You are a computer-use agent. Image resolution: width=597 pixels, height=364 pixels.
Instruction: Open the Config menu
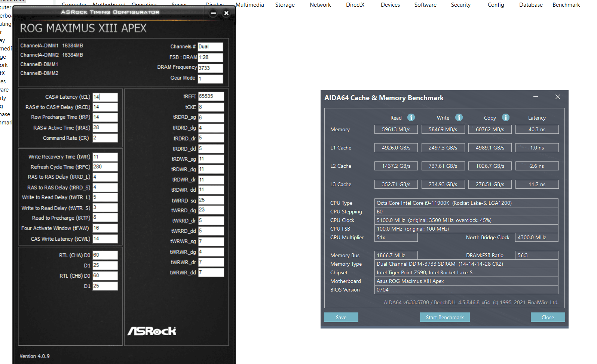click(496, 5)
